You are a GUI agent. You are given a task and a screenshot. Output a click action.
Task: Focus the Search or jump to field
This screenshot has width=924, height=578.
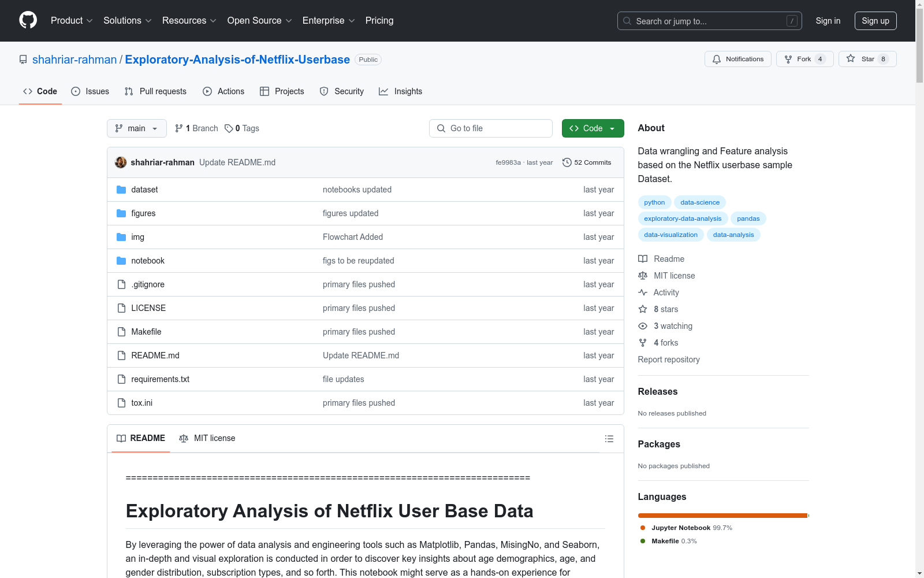coord(709,21)
